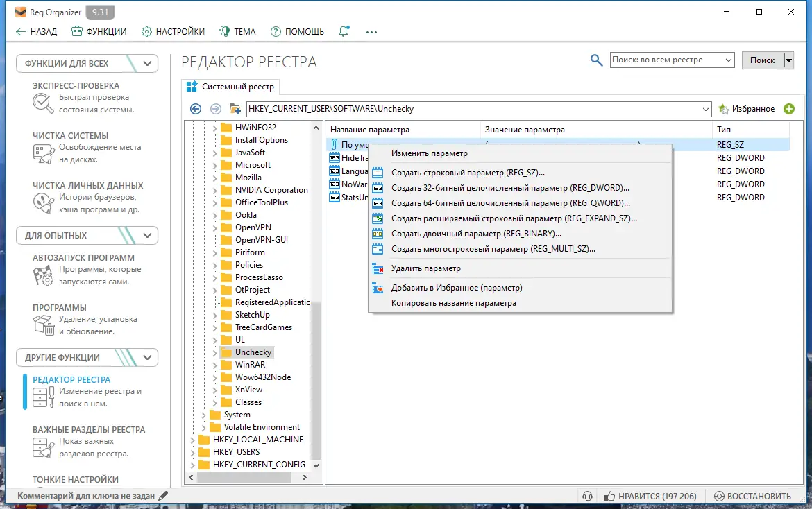This screenshot has height=509, width=812.
Task: Open more options via the ellipsis icon
Action: click(371, 32)
